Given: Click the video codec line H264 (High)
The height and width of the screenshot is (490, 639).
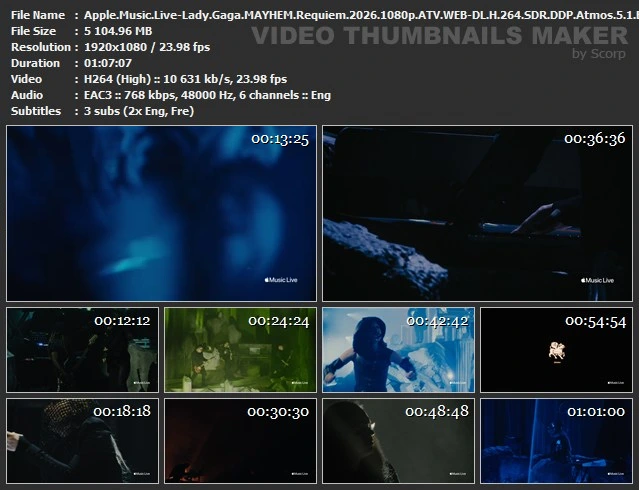Looking at the screenshot, I should (x=185, y=79).
